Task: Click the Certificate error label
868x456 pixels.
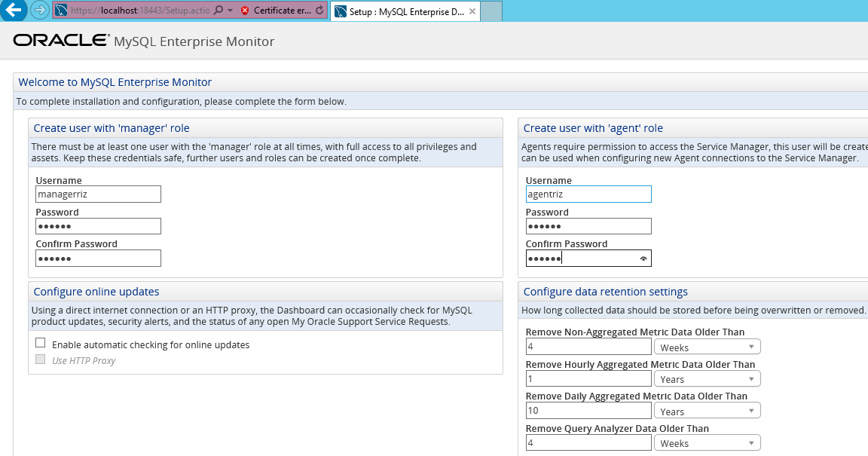Action: pos(283,11)
